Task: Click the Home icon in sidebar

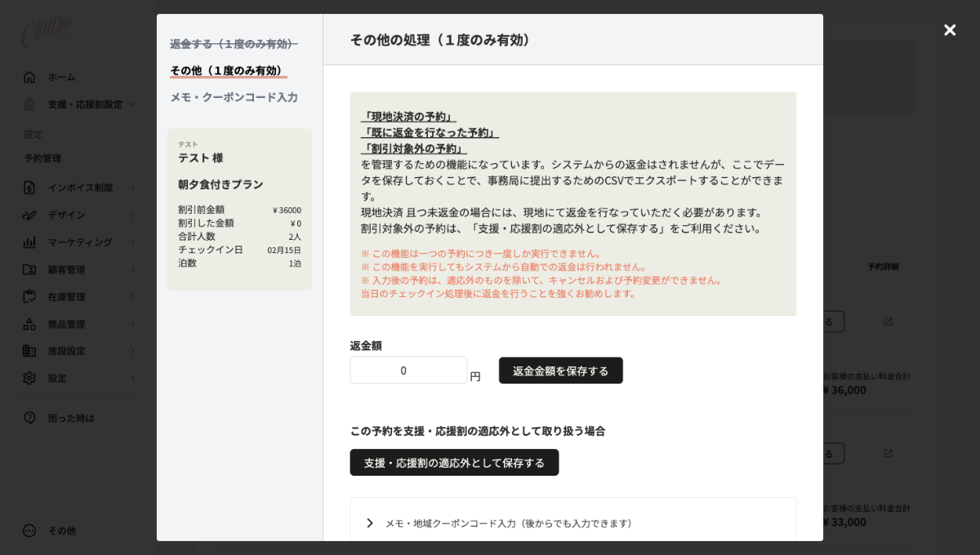Action: (x=29, y=77)
